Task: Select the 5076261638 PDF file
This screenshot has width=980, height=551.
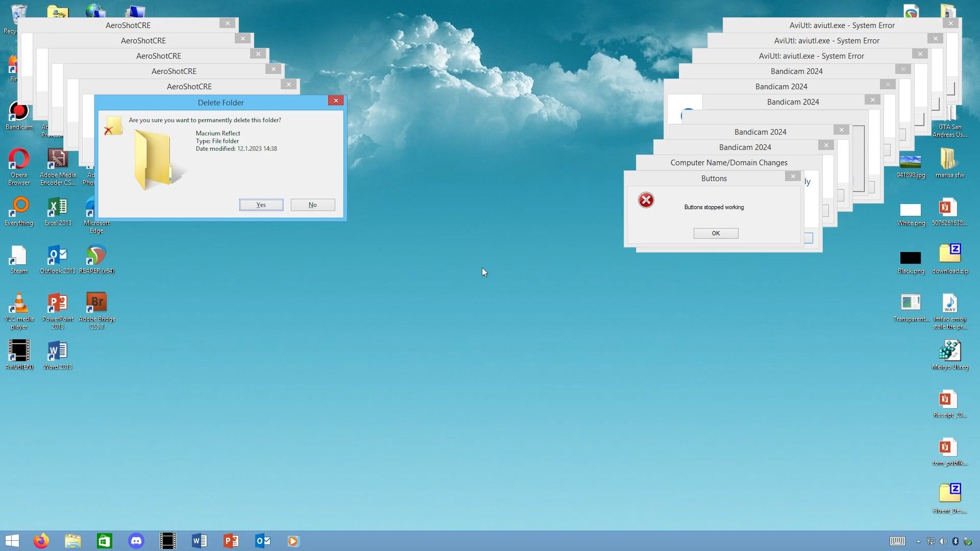Action: (x=949, y=211)
